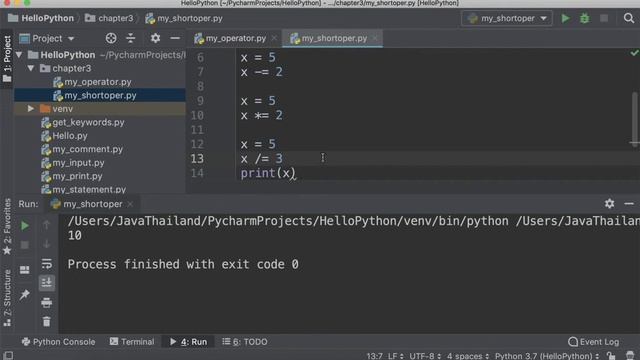Click the read-only lock icon in status bar
The width and height of the screenshot is (640, 360).
pyautogui.click(x=611, y=356)
